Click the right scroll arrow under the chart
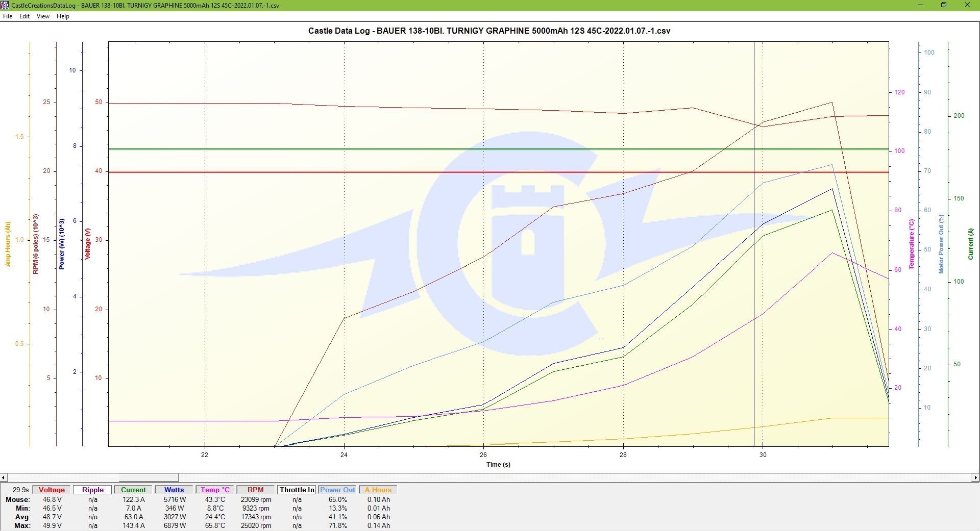Screen dimensions: 980x531 [x=975, y=478]
